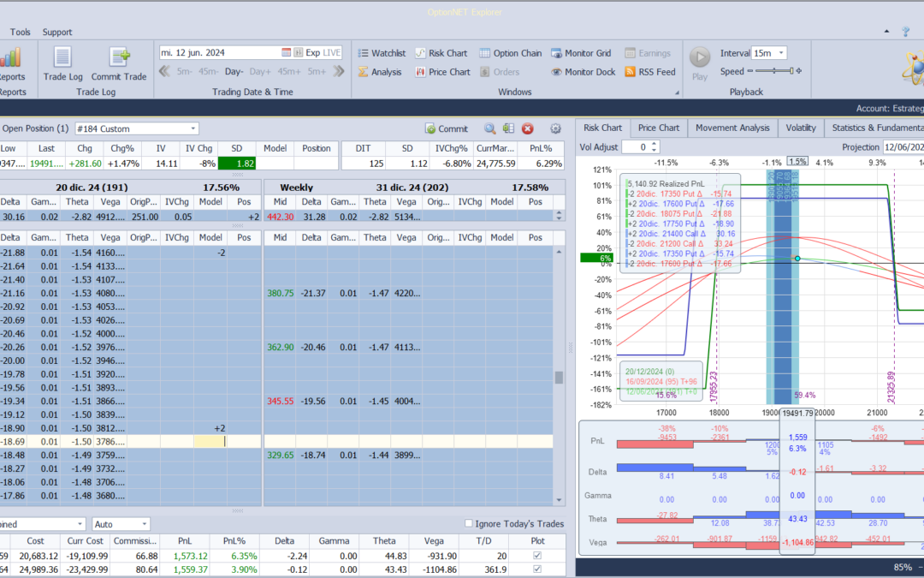Switch to the Movement Analysis tab
924x578 pixels.
click(x=731, y=128)
